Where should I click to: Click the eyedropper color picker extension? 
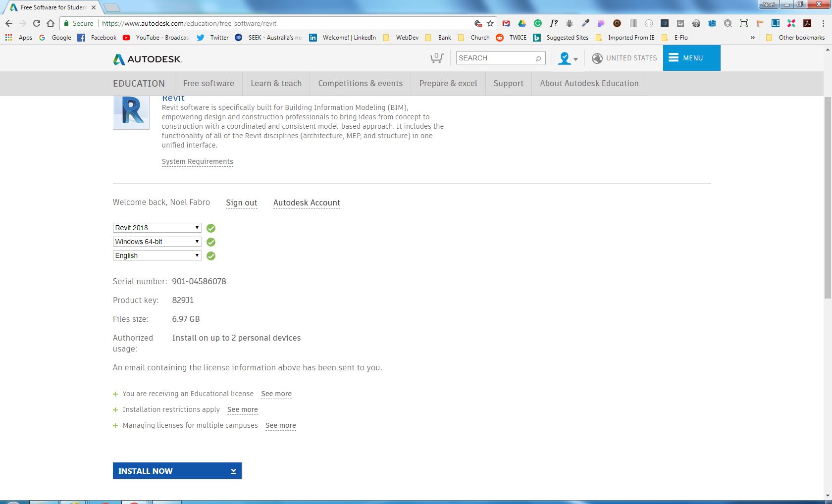pos(585,23)
